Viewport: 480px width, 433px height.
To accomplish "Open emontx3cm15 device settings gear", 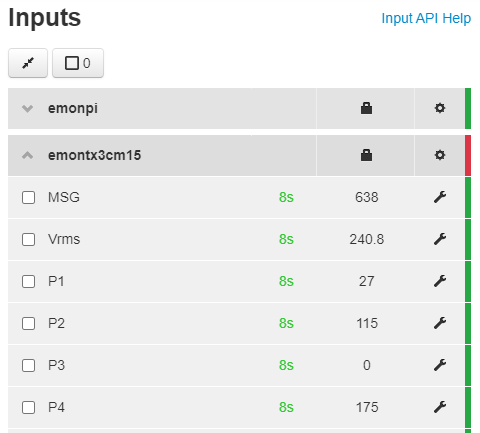I will click(x=440, y=155).
